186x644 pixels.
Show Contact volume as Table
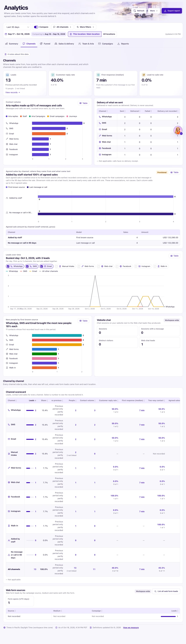[x=83, y=103]
